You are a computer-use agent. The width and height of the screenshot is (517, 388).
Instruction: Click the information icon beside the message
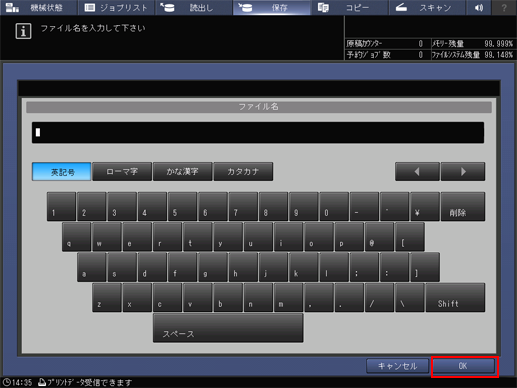(x=23, y=31)
